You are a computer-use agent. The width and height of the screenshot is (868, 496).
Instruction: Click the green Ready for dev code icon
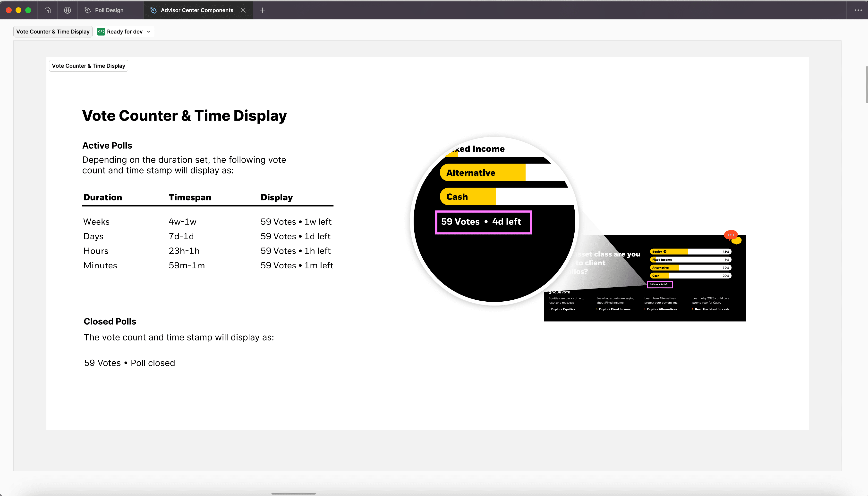point(101,32)
